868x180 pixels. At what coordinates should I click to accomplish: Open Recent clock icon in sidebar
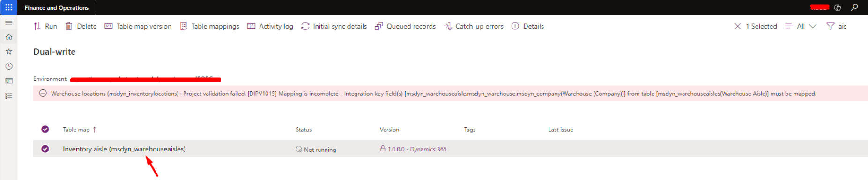[8, 66]
